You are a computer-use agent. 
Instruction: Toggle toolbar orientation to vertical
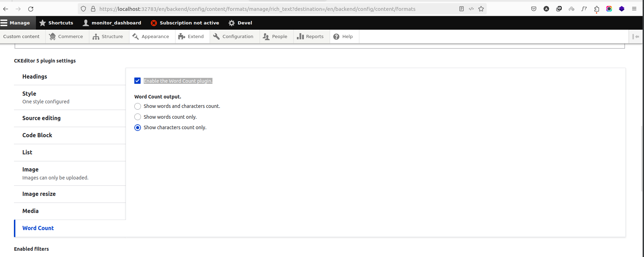point(636,37)
